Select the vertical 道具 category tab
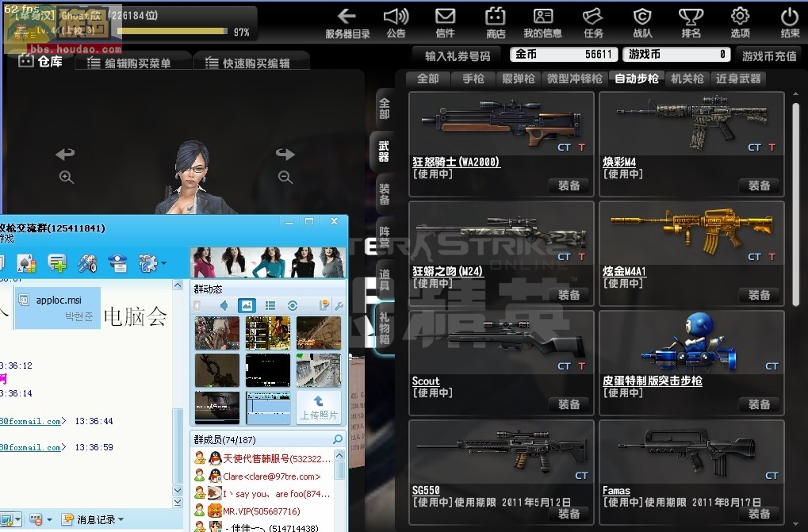Image resolution: width=808 pixels, height=532 pixels. (385, 280)
